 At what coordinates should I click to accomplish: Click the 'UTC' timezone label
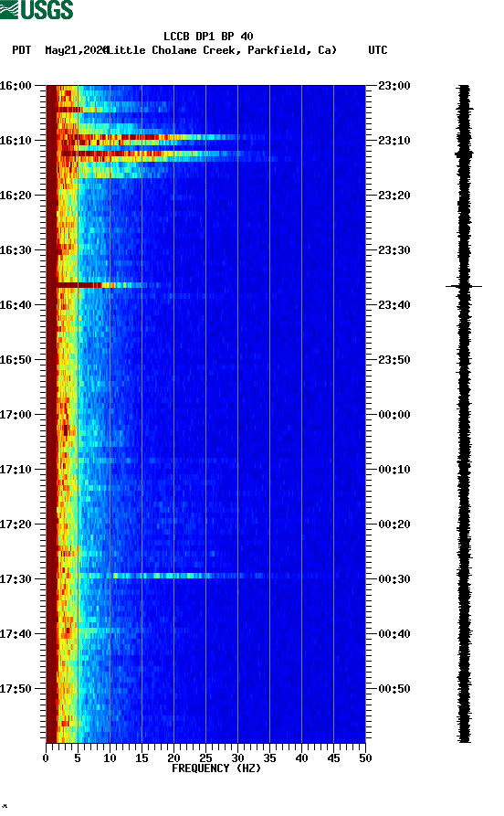378,50
